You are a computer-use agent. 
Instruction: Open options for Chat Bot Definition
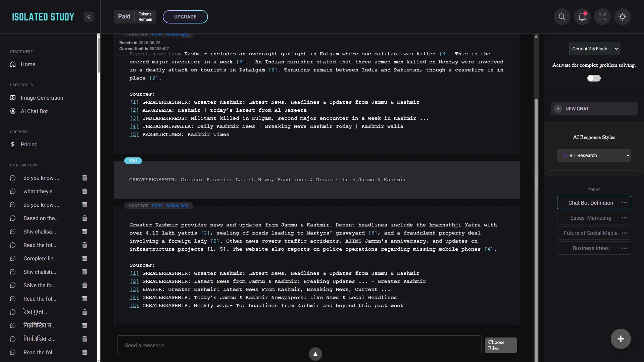(625, 203)
